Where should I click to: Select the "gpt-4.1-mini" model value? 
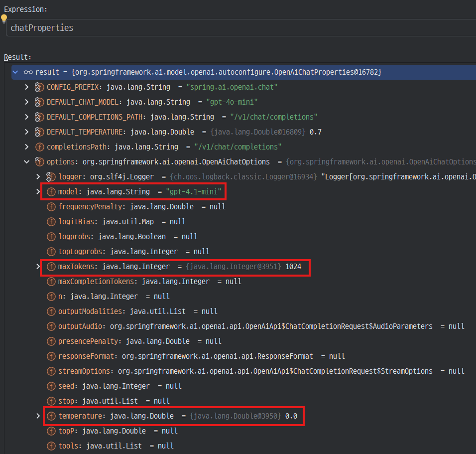pos(194,191)
